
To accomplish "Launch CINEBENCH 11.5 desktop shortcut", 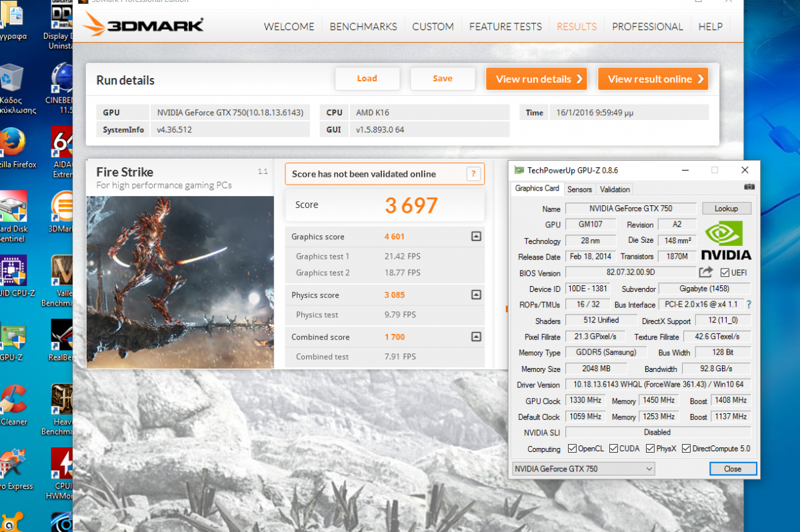I will [x=61, y=88].
